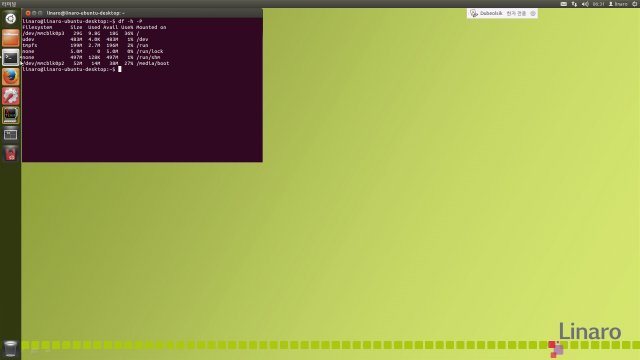Click the 'tmpfs' filesystem row text
The height and width of the screenshot is (360, 640).
pos(30,45)
